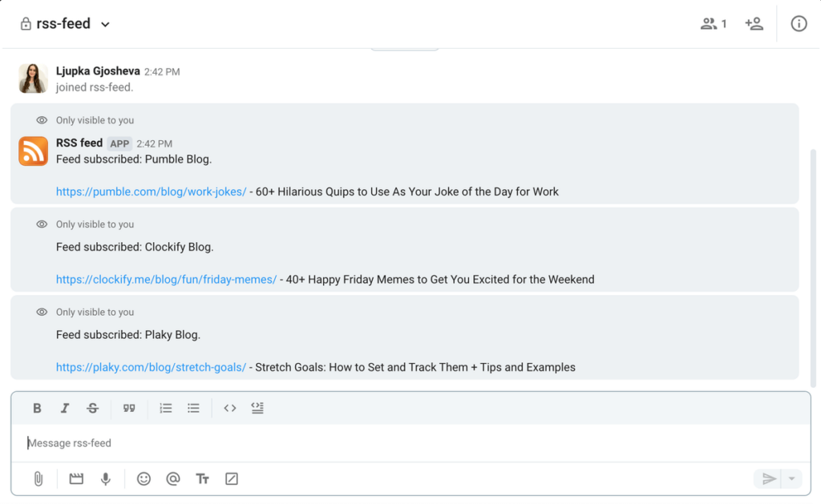Add people to the channel with the invite icon
Viewport: 821px width, 504px height.
point(754,23)
